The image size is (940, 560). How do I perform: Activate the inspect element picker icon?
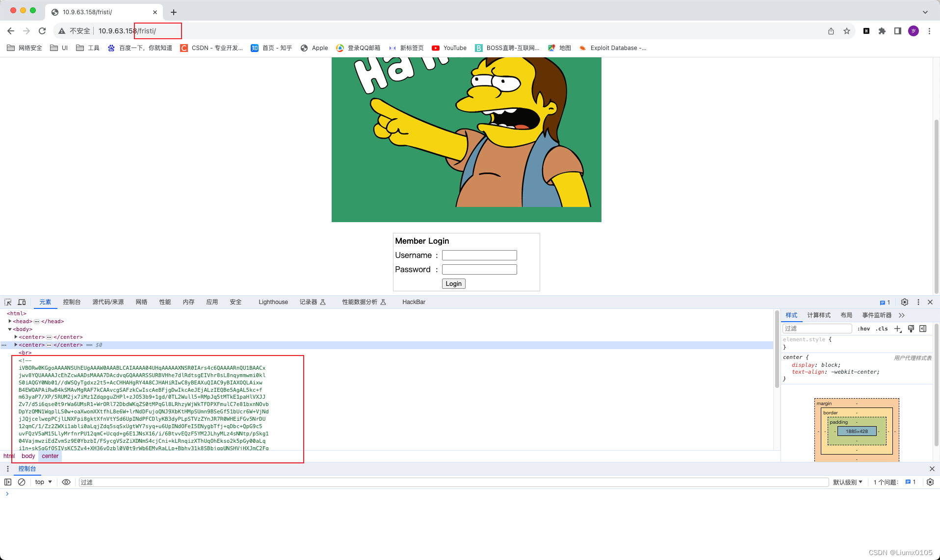pos(8,302)
